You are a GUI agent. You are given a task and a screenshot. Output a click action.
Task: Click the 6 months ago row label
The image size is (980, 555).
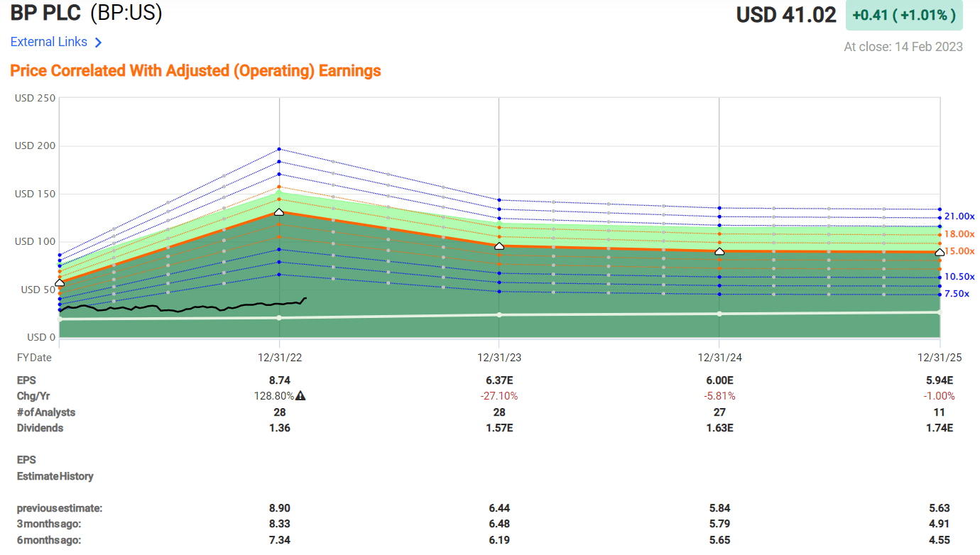49,540
